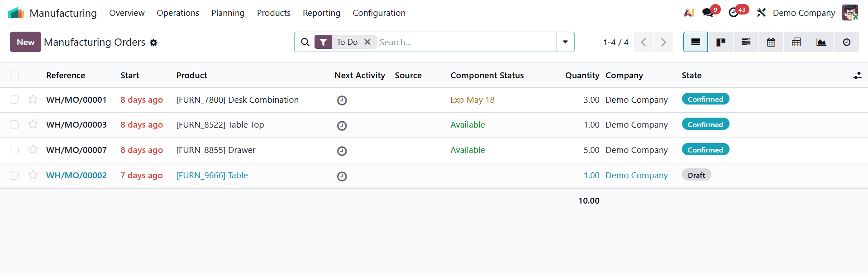Open activity clock for WH/MO/00002
868x276 pixels.
tap(342, 176)
